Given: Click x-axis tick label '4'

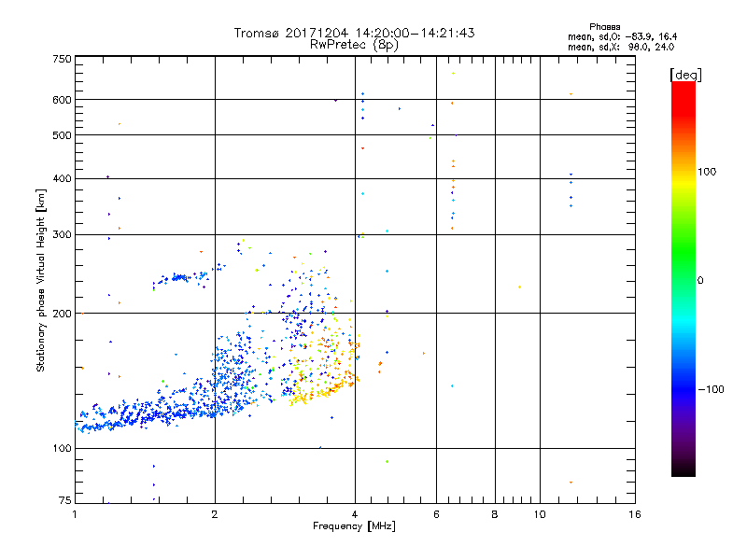Looking at the screenshot, I should click(x=355, y=514).
